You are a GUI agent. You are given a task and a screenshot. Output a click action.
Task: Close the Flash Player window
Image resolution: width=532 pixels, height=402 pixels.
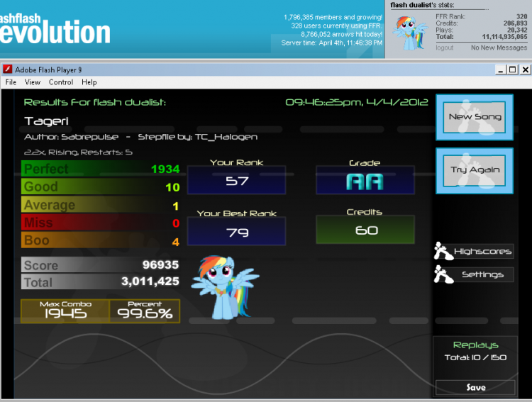pos(525,70)
